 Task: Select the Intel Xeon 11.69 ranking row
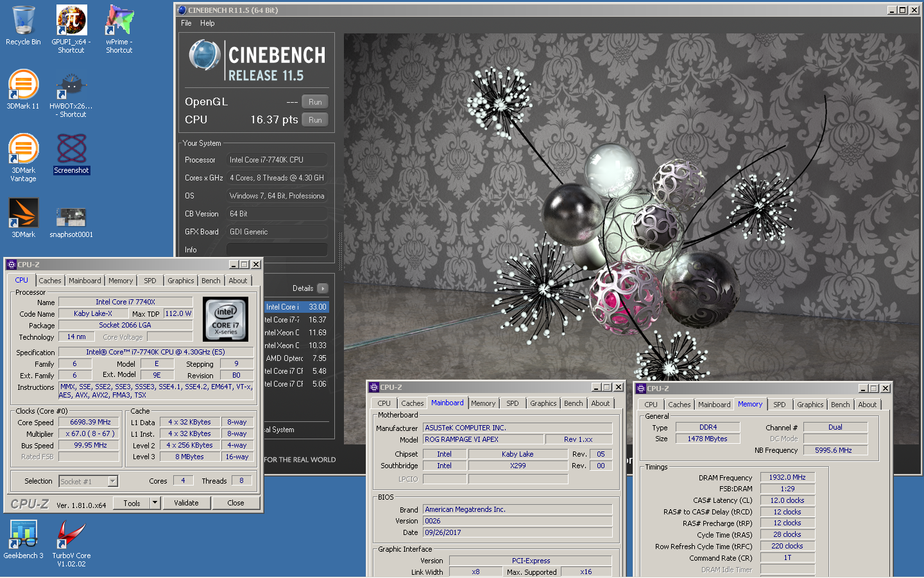coord(296,333)
